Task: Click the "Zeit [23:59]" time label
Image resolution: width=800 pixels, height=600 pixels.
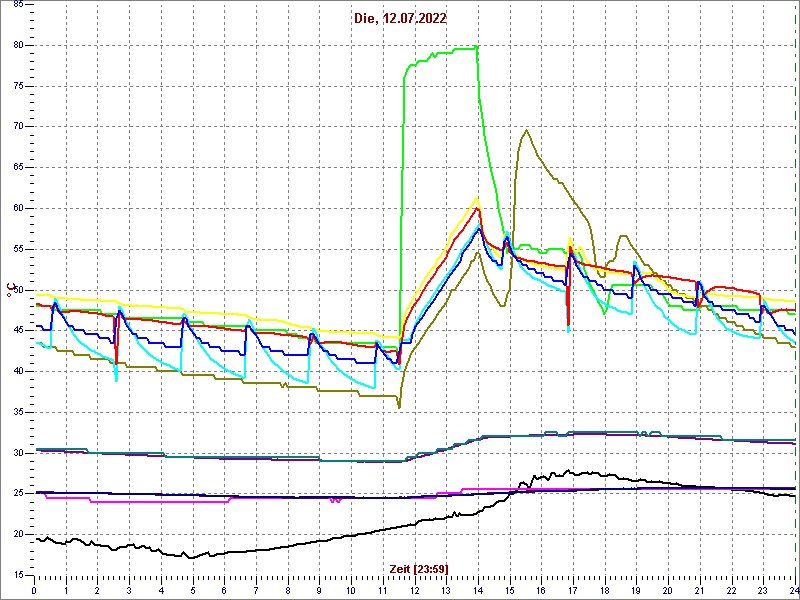Action: coord(417,568)
